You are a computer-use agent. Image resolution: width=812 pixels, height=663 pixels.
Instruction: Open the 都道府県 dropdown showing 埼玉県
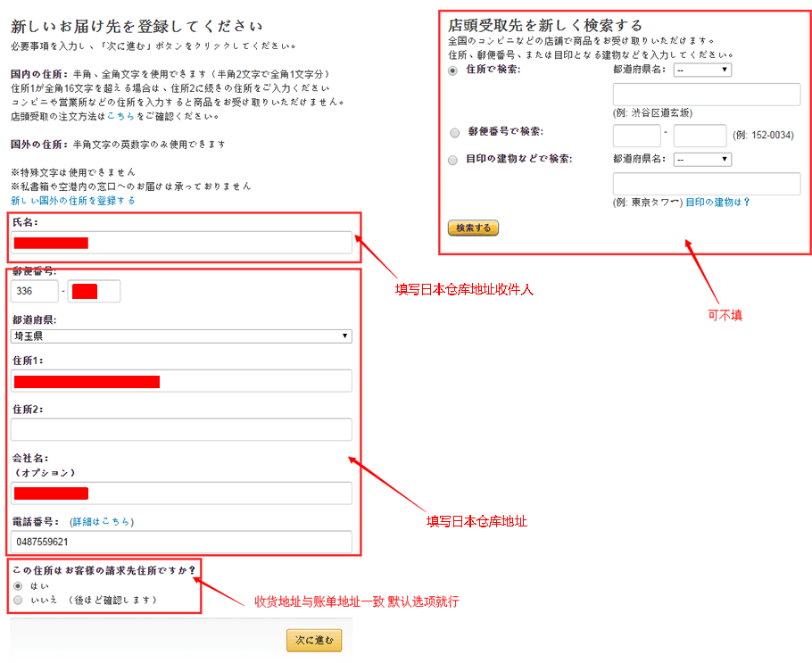(x=181, y=336)
